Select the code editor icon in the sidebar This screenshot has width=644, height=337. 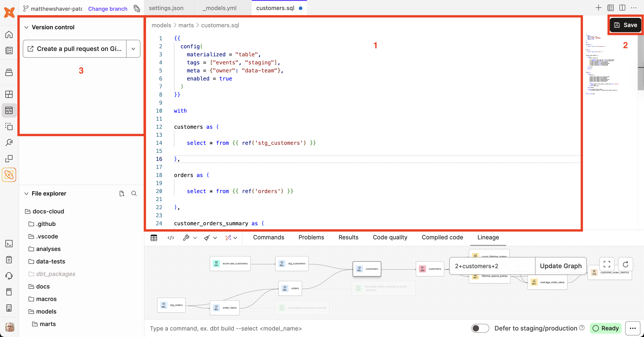9,110
